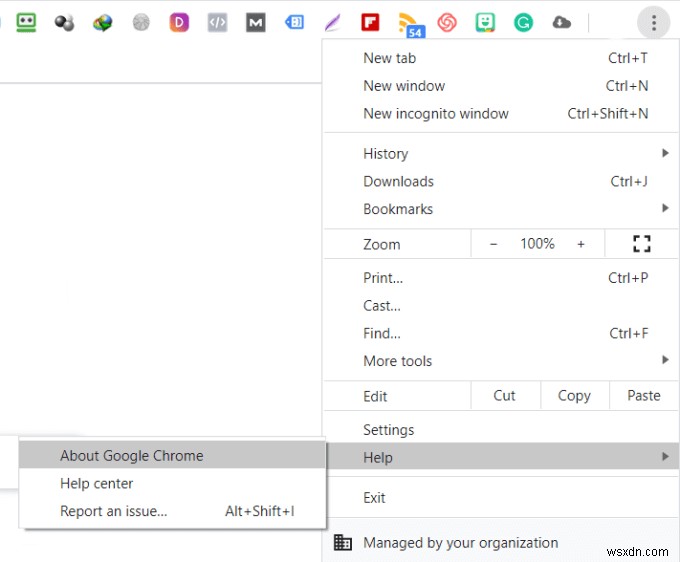Open Chrome's three-dot menu button

click(x=654, y=23)
